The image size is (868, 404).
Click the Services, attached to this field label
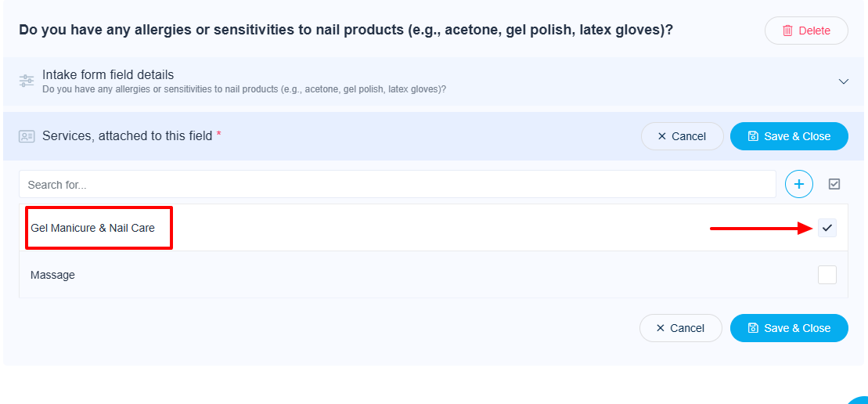click(x=127, y=135)
